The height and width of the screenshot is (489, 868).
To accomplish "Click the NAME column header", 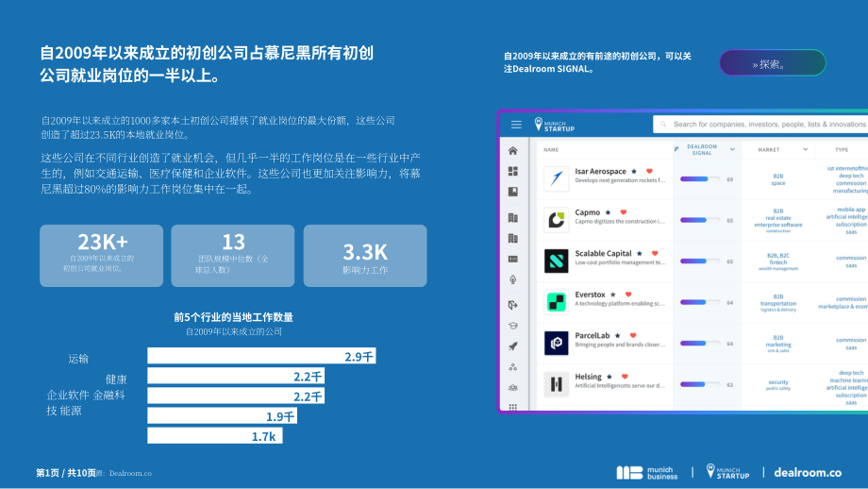I will (551, 150).
